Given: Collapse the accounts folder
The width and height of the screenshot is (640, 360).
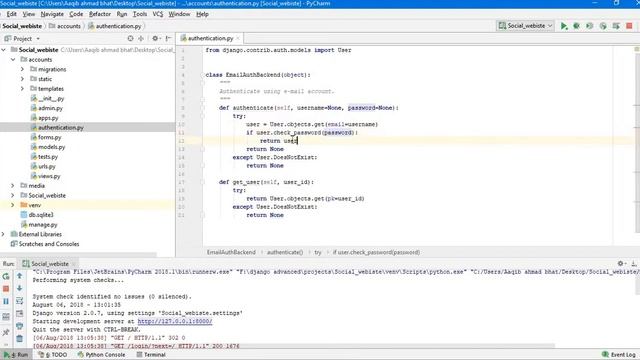Looking at the screenshot, I should (x=13, y=60).
